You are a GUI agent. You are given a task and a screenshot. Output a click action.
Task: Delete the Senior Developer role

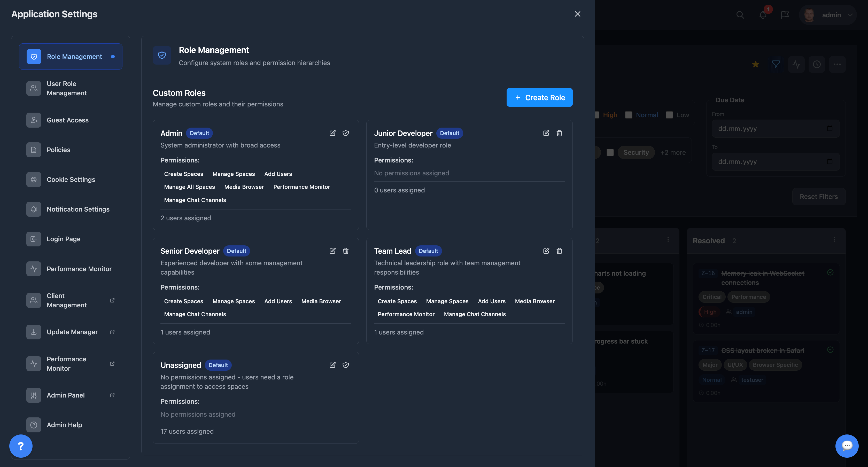[345, 251]
